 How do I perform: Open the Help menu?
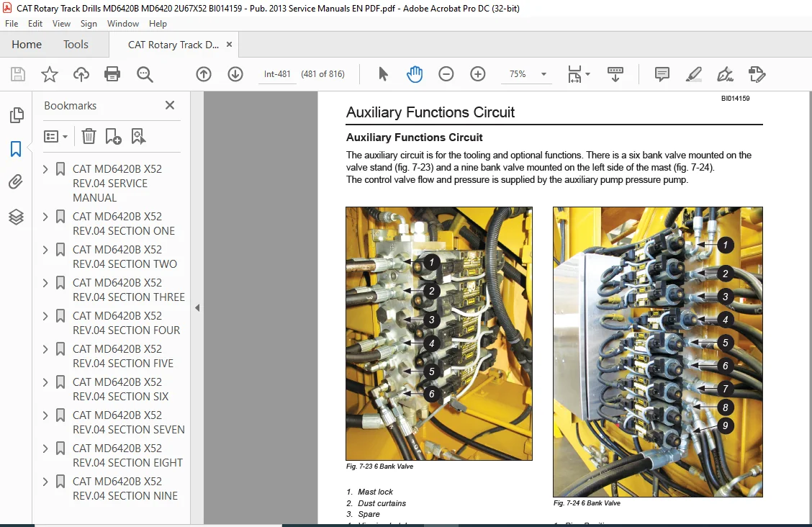158,23
